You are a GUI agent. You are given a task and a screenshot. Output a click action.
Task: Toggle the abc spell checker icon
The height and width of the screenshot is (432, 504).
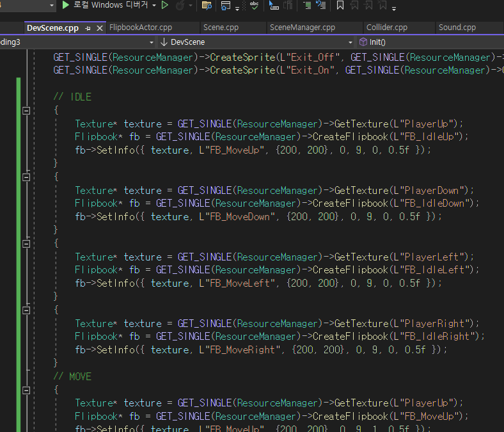(x=255, y=5)
